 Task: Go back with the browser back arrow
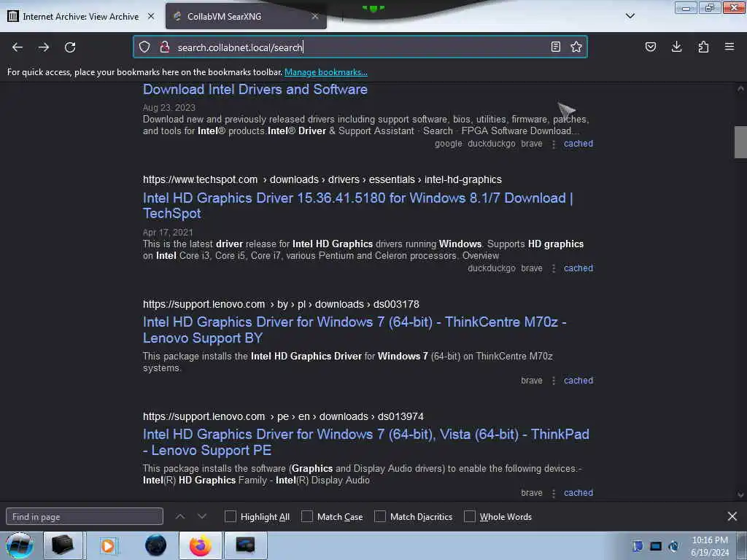point(18,47)
